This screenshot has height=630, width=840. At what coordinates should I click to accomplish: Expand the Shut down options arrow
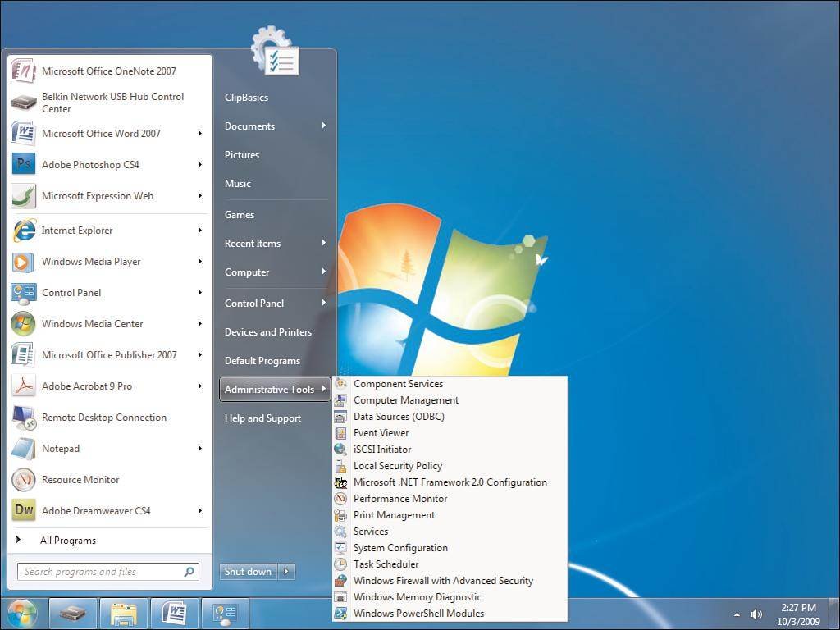285,572
